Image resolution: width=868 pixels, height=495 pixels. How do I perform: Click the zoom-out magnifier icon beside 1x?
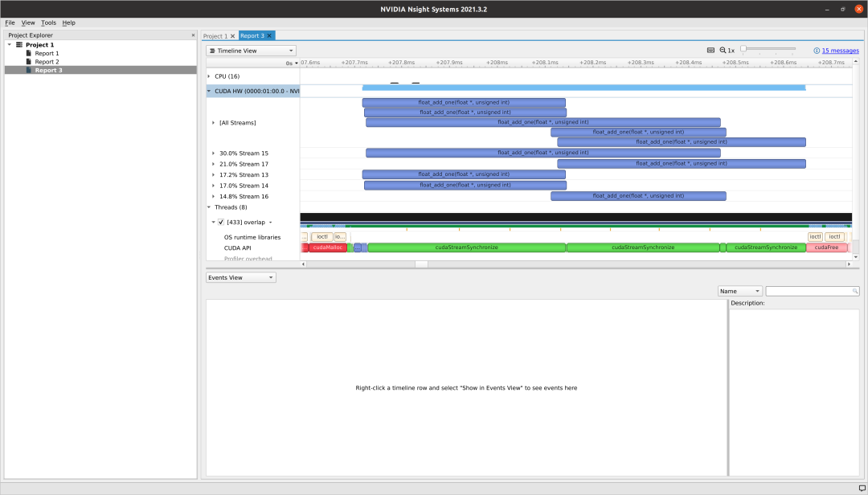point(723,51)
